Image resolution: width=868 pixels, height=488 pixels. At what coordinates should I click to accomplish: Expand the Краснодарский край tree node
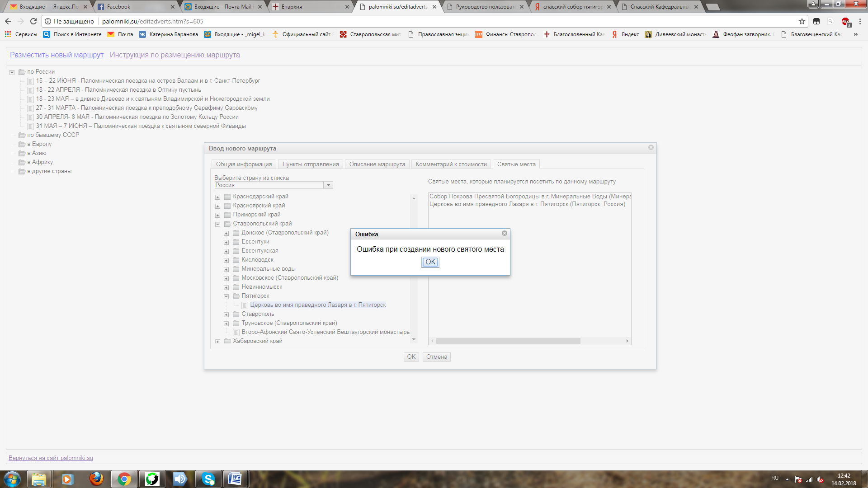pyautogui.click(x=217, y=197)
